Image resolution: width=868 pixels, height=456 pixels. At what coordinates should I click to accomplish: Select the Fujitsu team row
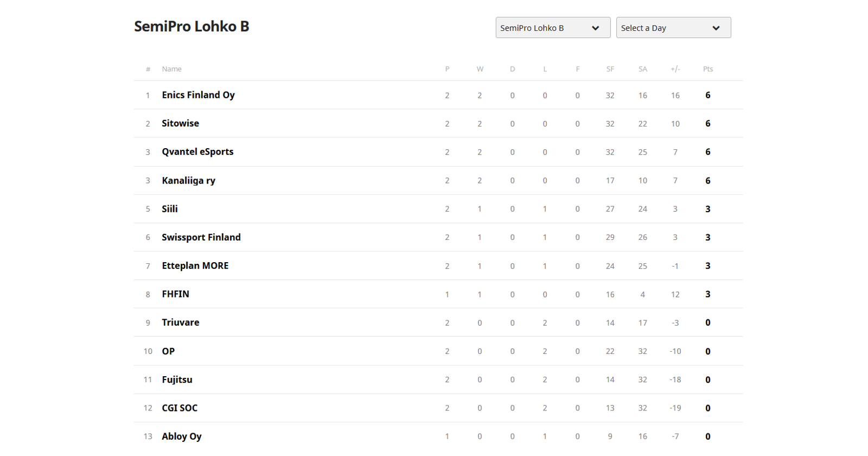(177, 379)
